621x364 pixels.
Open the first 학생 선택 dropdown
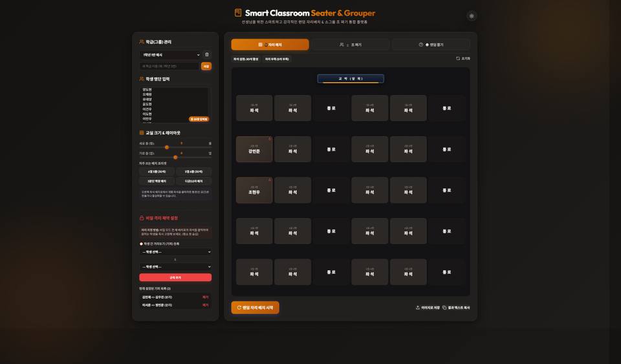175,252
